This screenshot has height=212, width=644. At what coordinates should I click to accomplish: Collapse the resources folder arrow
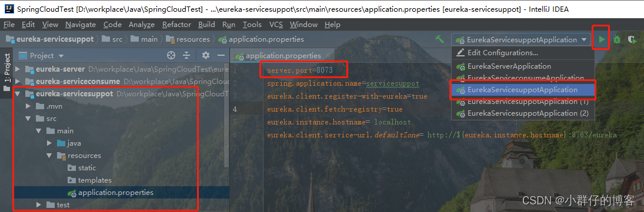tap(49, 156)
